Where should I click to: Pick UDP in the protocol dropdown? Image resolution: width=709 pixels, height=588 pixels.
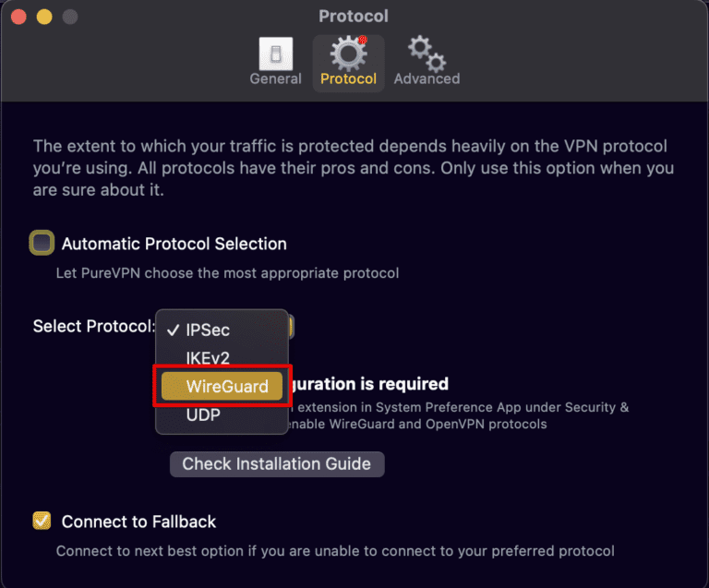(202, 415)
